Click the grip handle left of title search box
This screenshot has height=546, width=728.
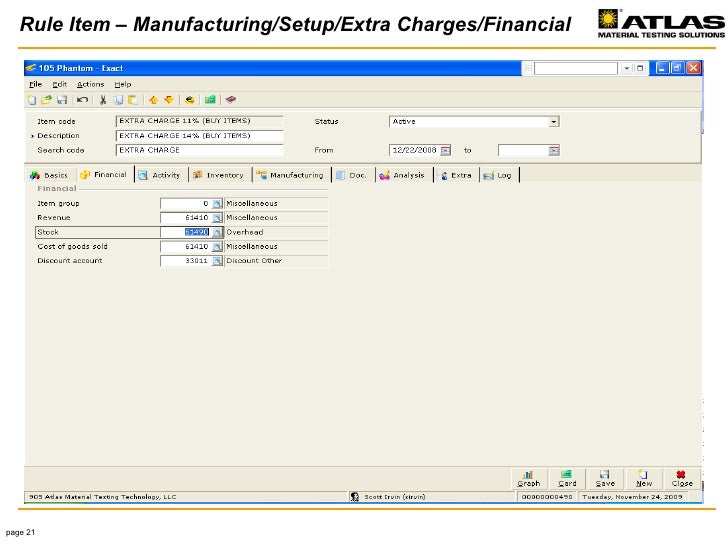pyautogui.click(x=528, y=69)
